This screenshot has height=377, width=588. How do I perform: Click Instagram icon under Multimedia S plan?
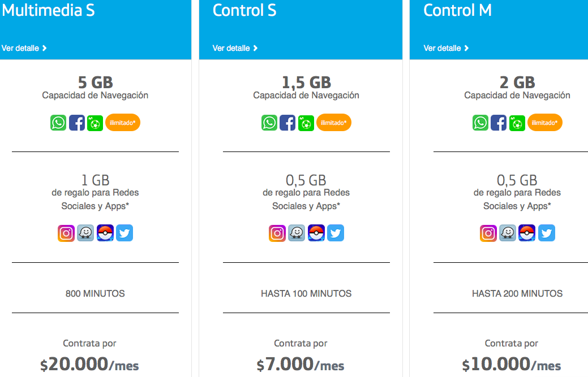tap(66, 233)
